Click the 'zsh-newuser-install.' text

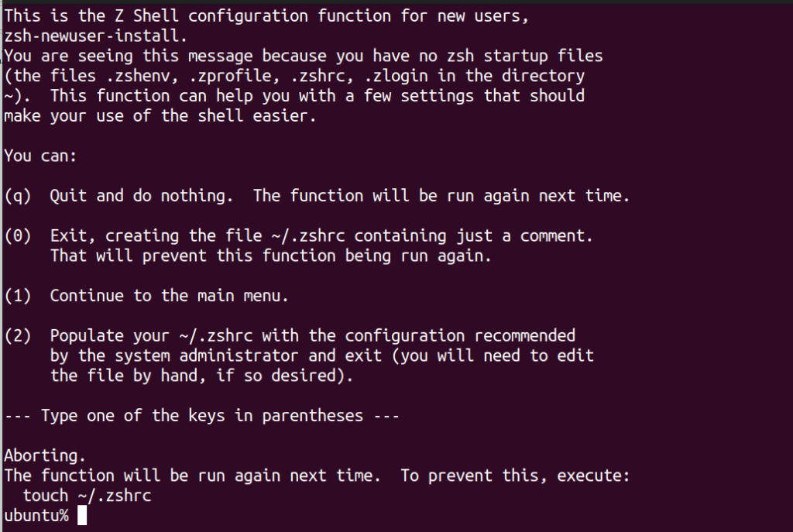[95, 36]
